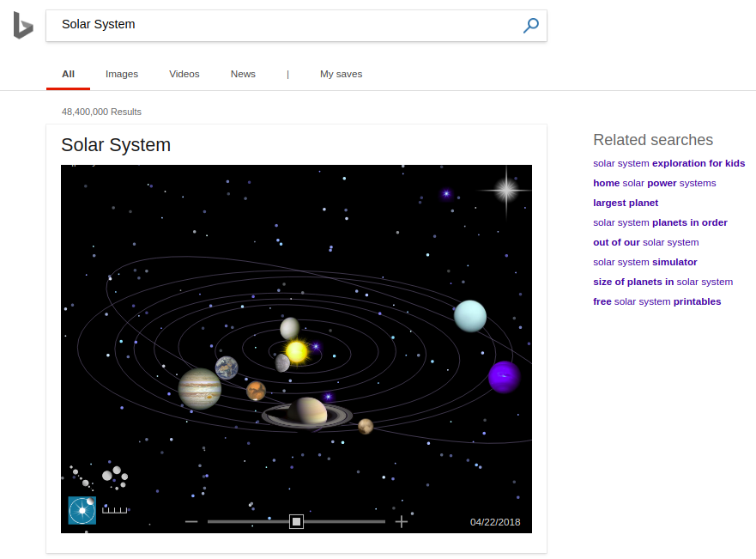Open the My saves tab
Image resolution: width=756 pixels, height=559 pixels.
click(x=341, y=74)
